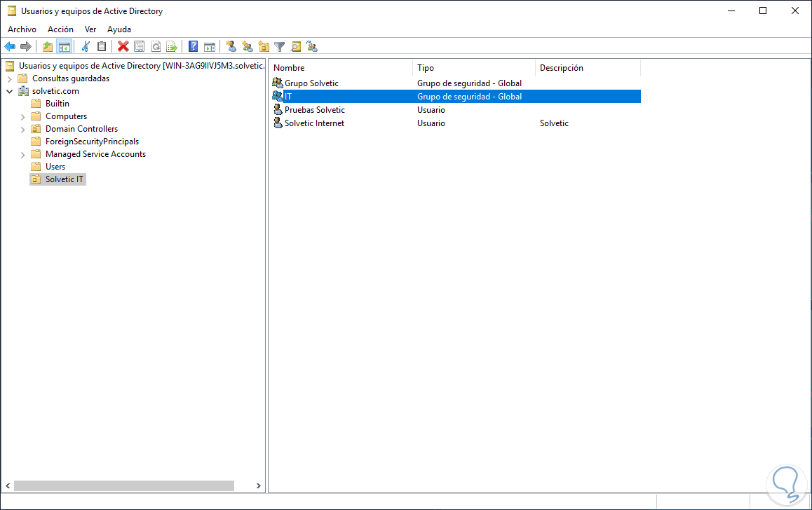812x510 pixels.
Task: Close the Active Directory window
Action: tap(795, 11)
